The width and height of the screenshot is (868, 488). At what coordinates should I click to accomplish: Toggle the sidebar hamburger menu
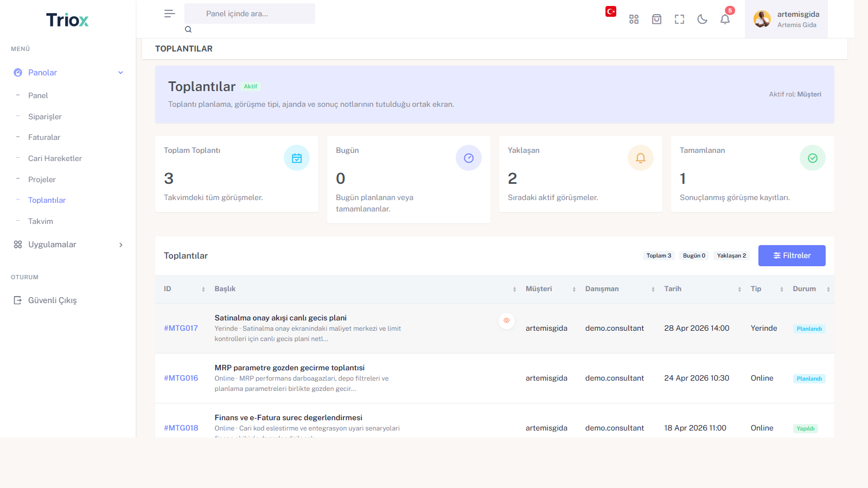169,14
